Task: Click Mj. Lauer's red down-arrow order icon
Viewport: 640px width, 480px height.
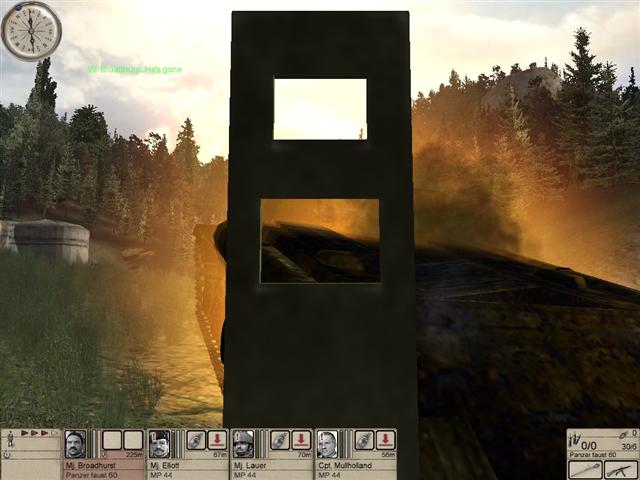Action: tap(301, 440)
